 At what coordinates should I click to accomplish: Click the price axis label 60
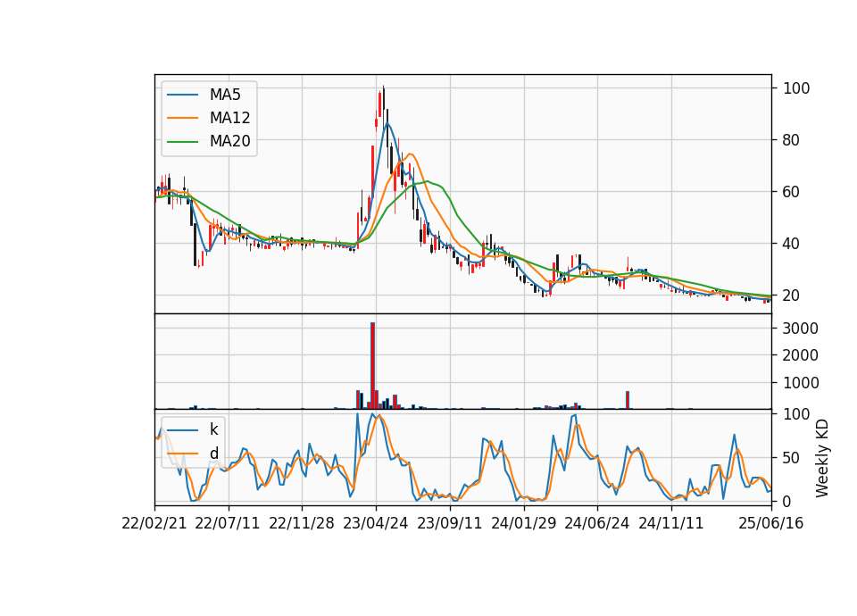pyautogui.click(x=792, y=192)
